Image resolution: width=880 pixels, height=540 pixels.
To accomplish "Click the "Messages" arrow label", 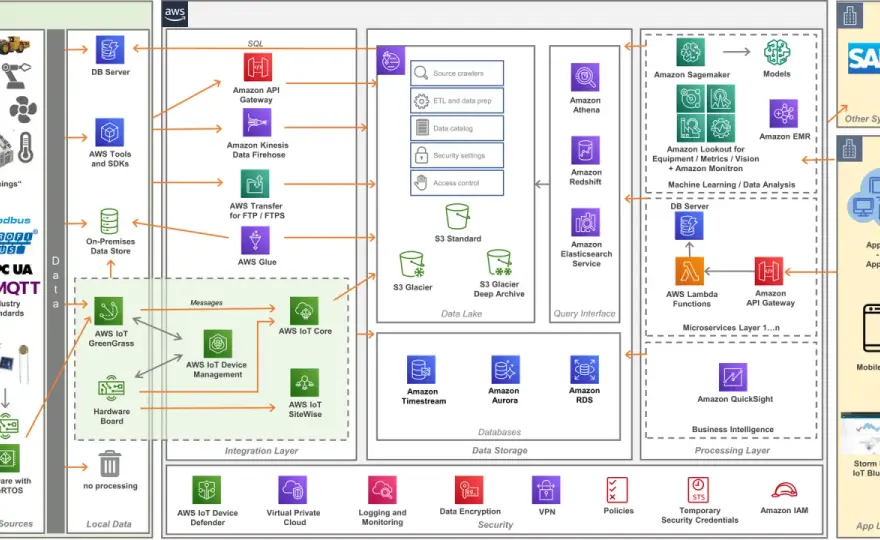I will pyautogui.click(x=206, y=303).
